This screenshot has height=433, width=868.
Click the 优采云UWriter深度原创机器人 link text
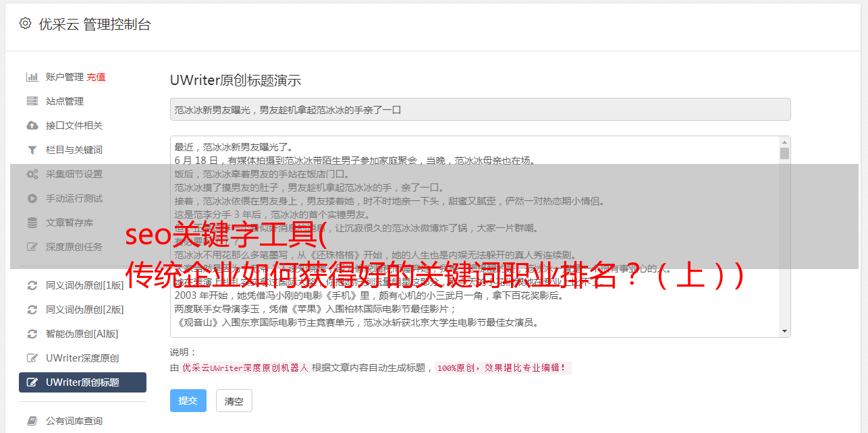[245, 368]
